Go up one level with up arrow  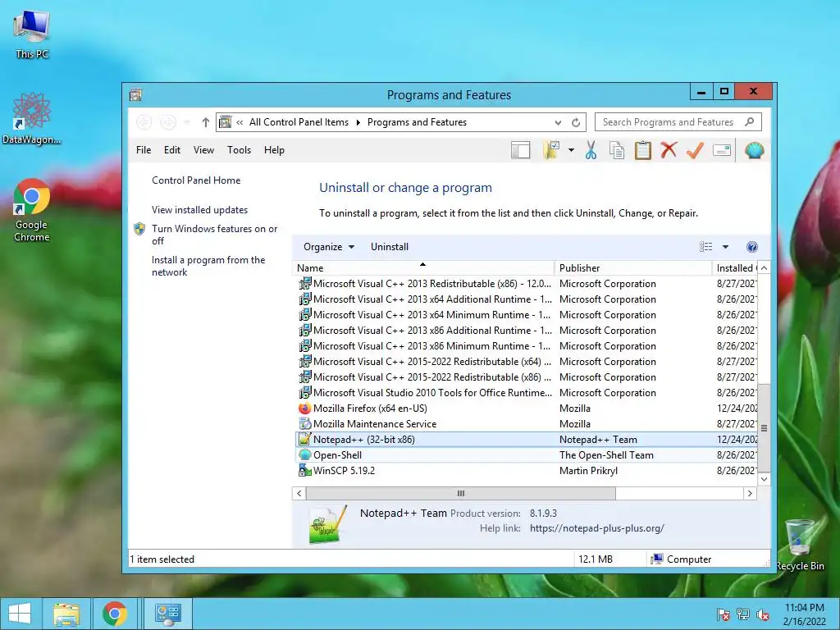tap(206, 123)
